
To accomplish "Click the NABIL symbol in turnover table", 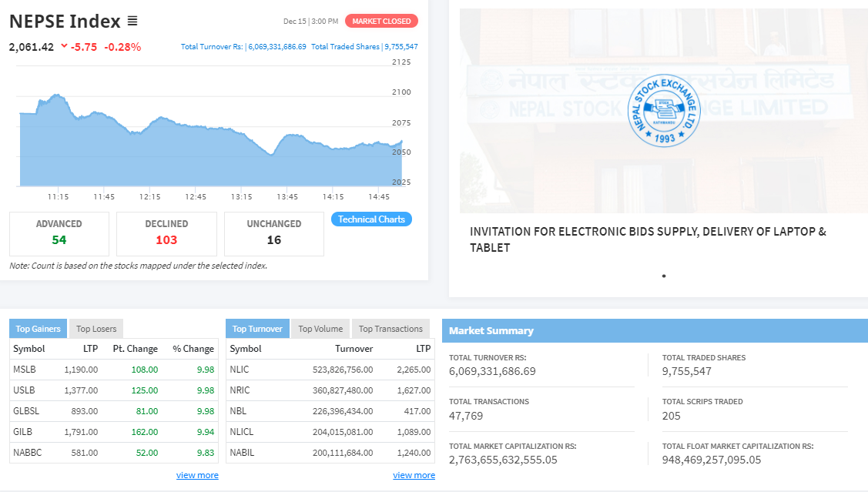I will pos(242,452).
